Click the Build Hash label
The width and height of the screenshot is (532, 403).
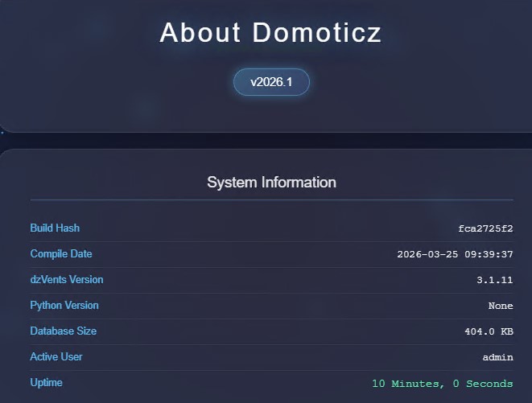(x=55, y=228)
